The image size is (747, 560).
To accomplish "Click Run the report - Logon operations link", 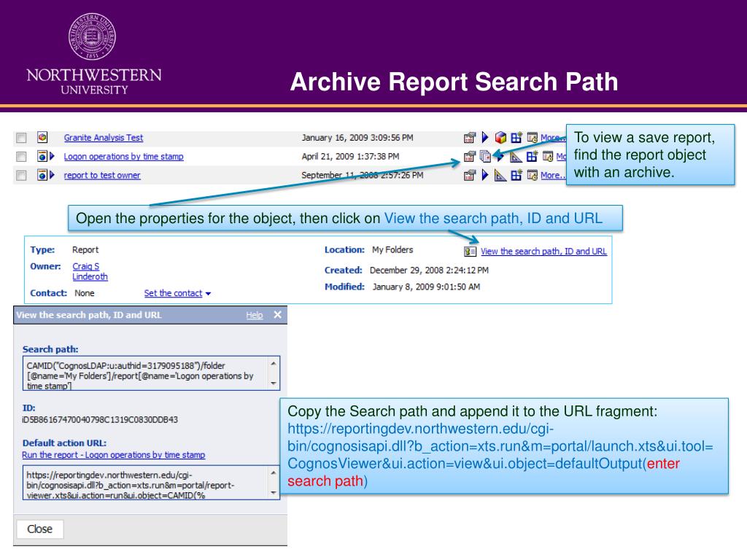I will 113,455.
